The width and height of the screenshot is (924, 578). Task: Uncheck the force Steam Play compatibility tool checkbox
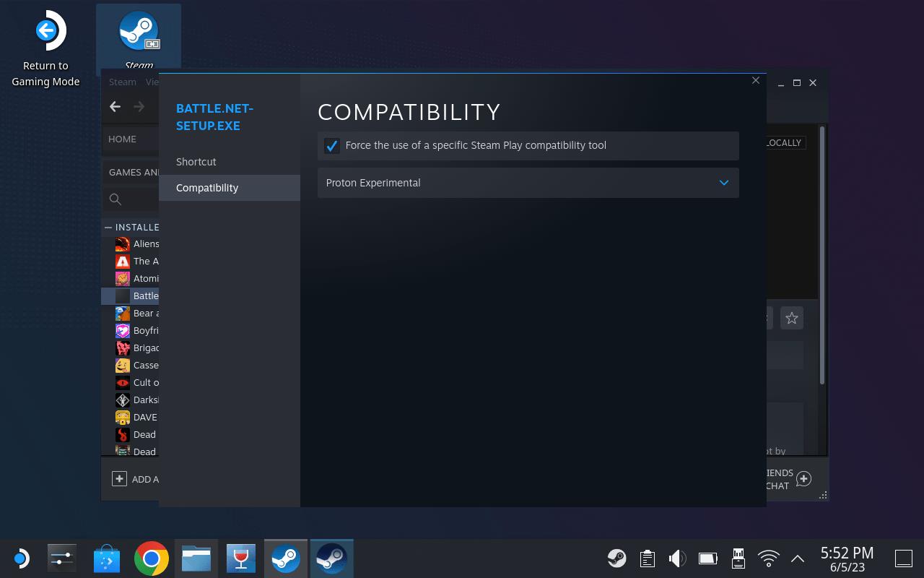(332, 146)
